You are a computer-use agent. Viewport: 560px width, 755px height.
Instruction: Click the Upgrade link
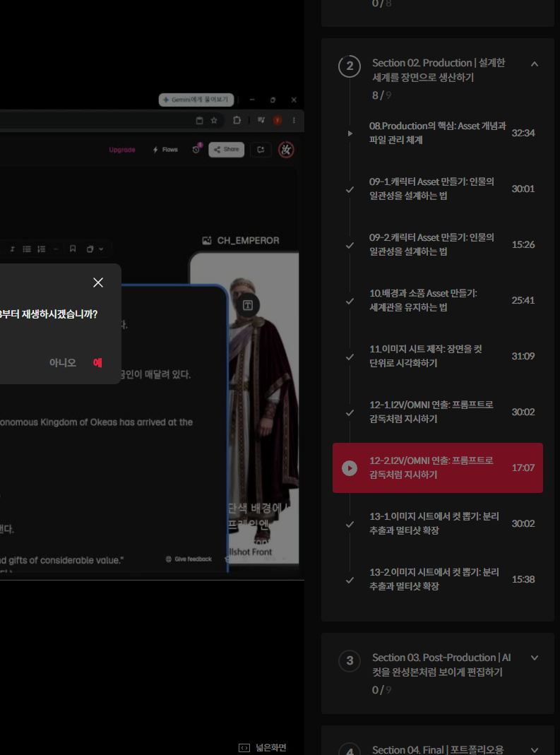coord(122,150)
